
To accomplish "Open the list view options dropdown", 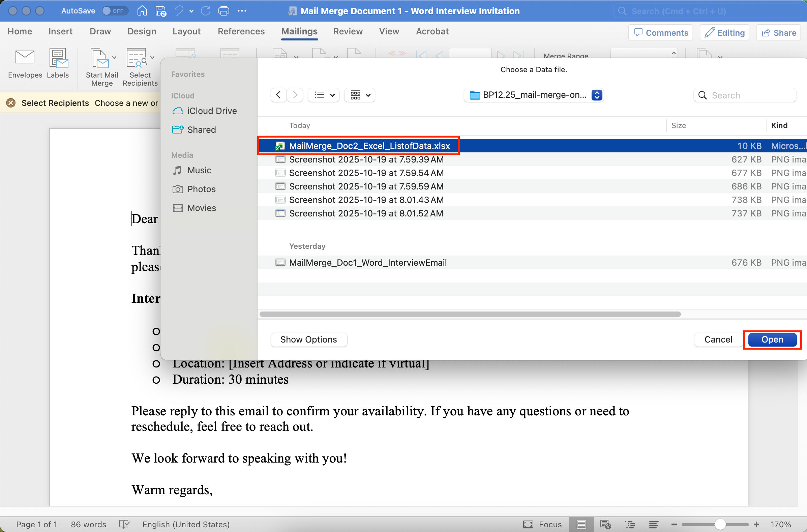I will click(324, 95).
